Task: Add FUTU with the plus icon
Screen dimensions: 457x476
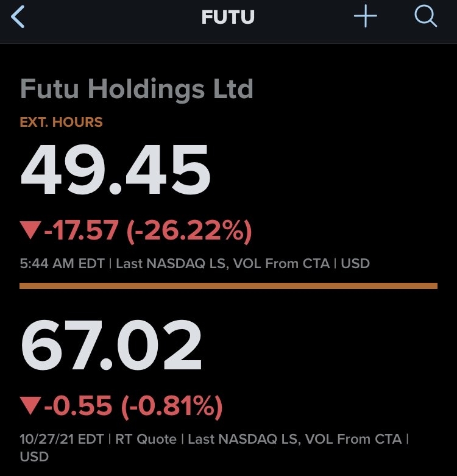Action: (366, 18)
